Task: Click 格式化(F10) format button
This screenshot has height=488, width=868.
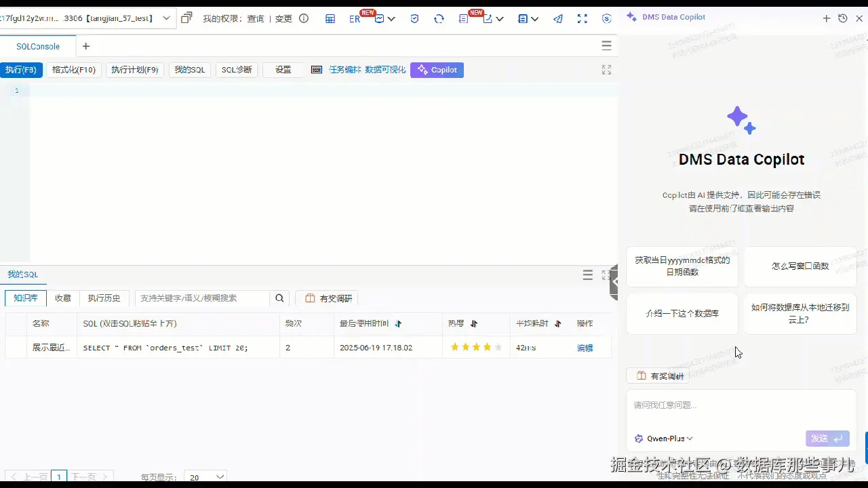Action: point(74,70)
